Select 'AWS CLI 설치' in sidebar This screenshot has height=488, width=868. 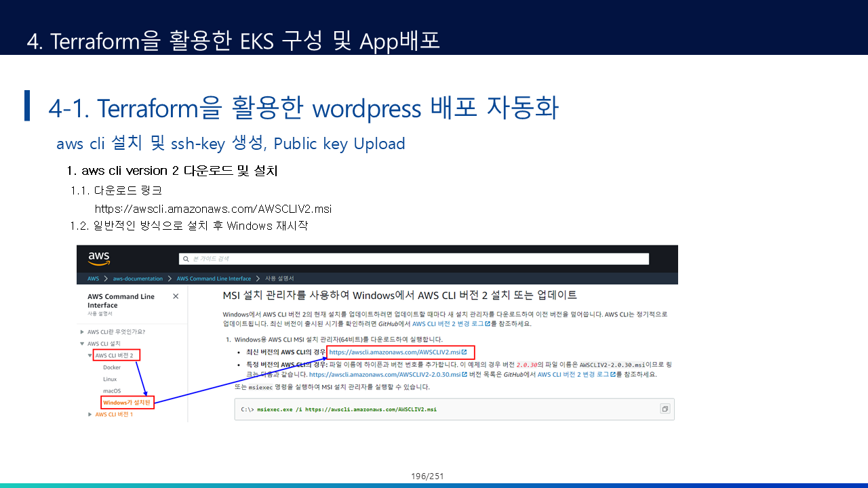(103, 344)
